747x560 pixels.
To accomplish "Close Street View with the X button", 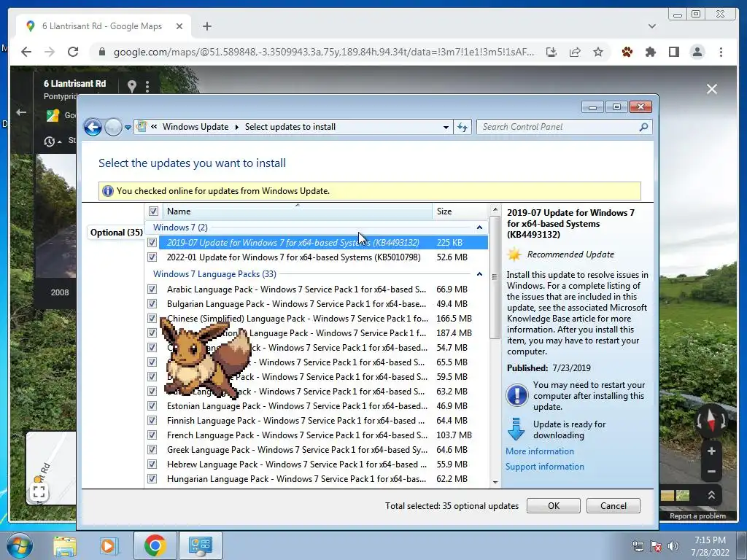I will (712, 89).
